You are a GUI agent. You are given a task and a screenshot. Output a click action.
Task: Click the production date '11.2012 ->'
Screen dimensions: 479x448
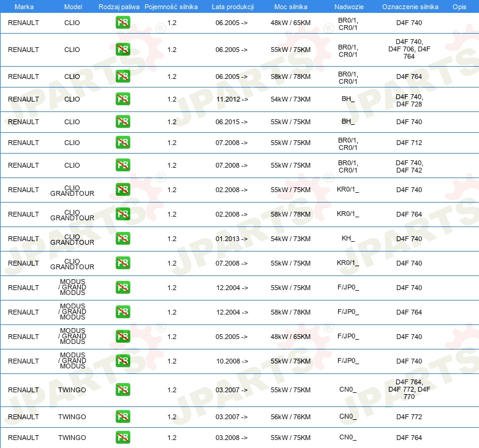click(x=232, y=99)
